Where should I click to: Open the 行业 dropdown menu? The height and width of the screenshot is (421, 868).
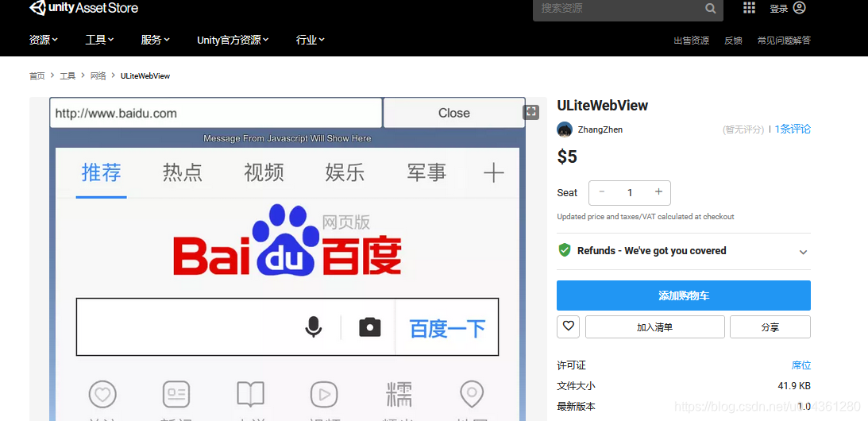pyautogui.click(x=311, y=40)
